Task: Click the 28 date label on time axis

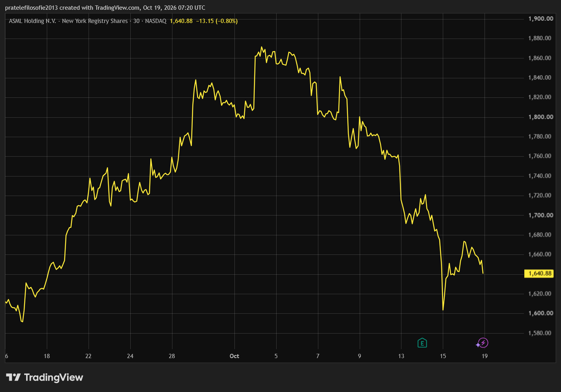Action: tap(172, 356)
